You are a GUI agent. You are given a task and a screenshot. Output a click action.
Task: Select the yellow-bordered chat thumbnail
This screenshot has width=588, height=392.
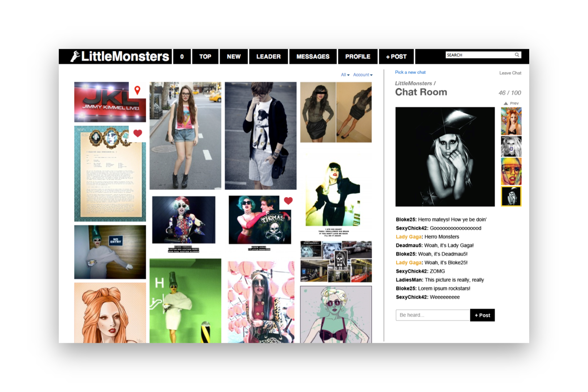pyautogui.click(x=511, y=196)
